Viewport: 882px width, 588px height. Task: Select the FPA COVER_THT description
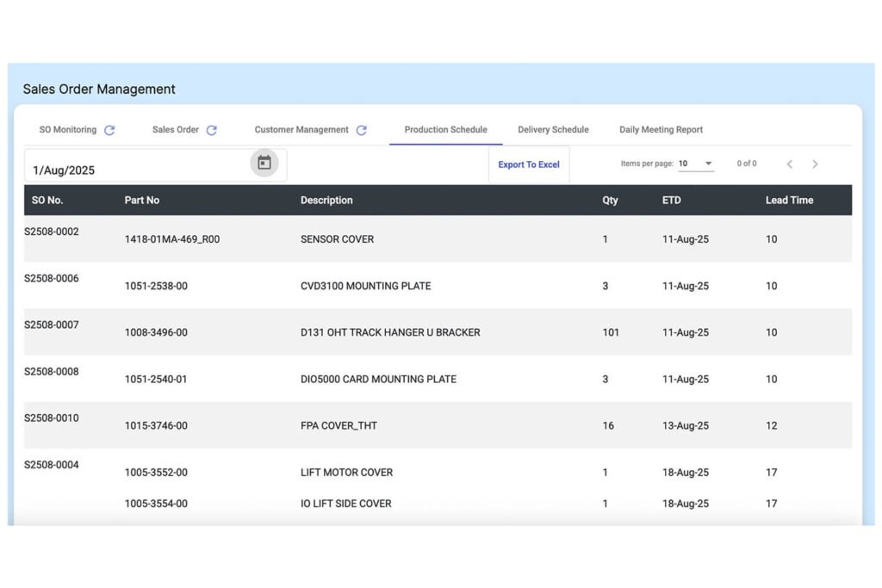(339, 425)
